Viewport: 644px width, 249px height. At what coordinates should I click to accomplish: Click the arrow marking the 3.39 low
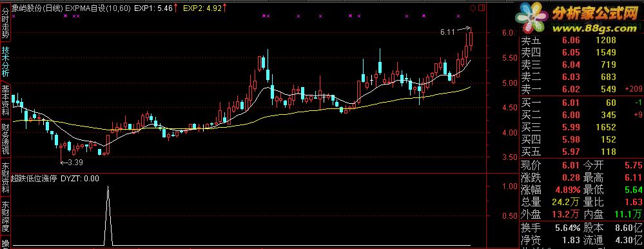[64, 163]
